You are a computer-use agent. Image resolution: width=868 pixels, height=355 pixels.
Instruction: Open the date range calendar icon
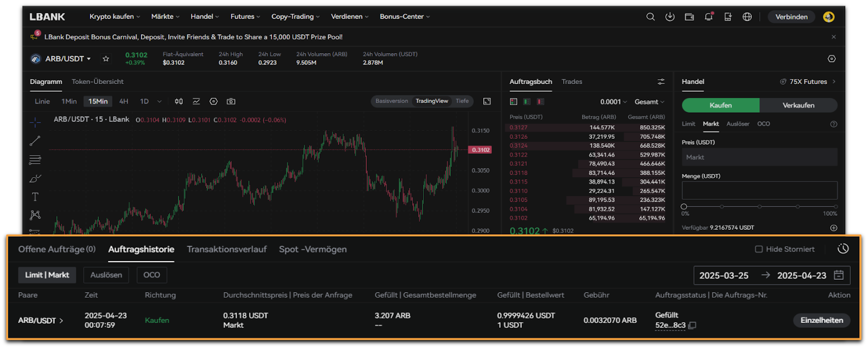tap(839, 275)
